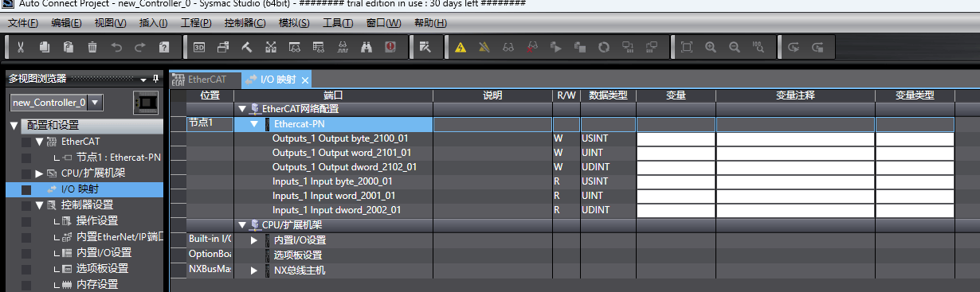Open the 3D view toolbar icon
Viewport: 980px width, 292px height.
199,48
